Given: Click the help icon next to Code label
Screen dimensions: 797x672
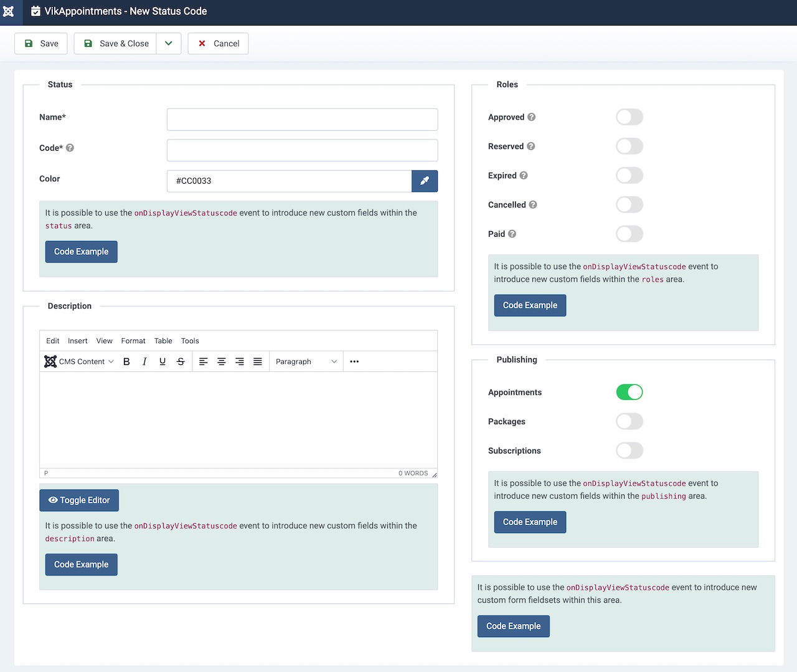Looking at the screenshot, I should 70,148.
